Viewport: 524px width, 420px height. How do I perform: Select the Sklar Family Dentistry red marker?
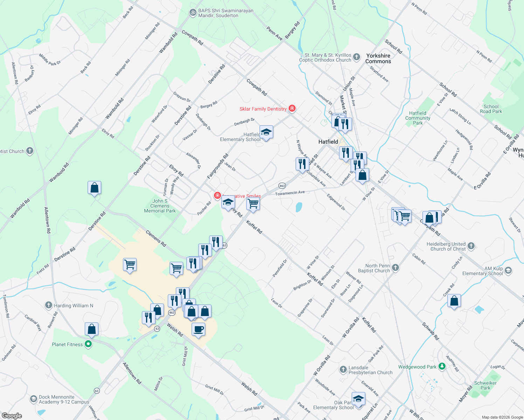[x=292, y=108]
